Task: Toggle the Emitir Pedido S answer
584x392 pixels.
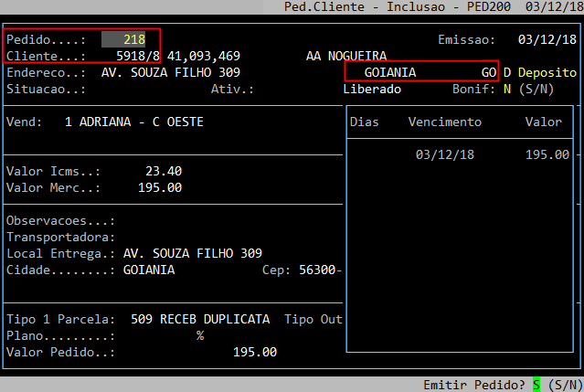Action: pos(537,384)
